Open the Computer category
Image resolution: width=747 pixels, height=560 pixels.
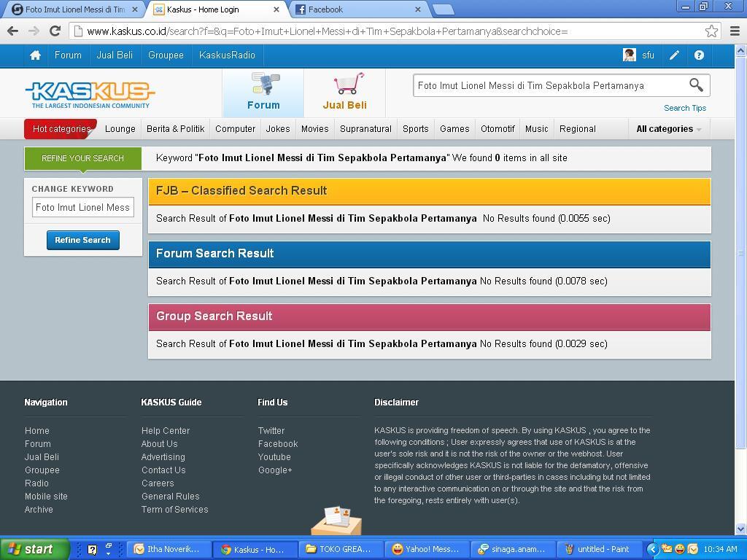coord(235,129)
